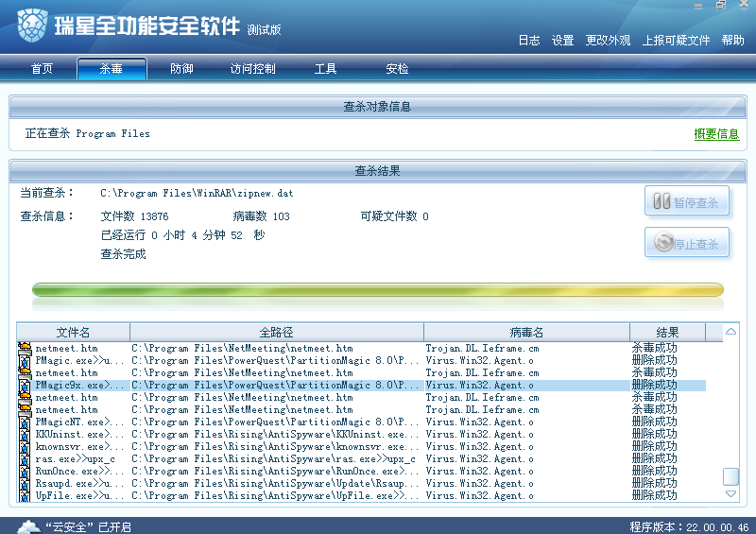Click the 删除成功 result in UpFile.exe row
Viewport: 756px width, 534px height.
tap(654, 495)
